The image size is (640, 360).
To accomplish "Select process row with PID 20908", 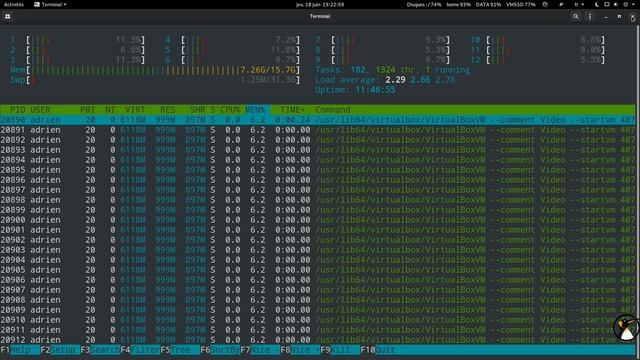I will [318, 300].
